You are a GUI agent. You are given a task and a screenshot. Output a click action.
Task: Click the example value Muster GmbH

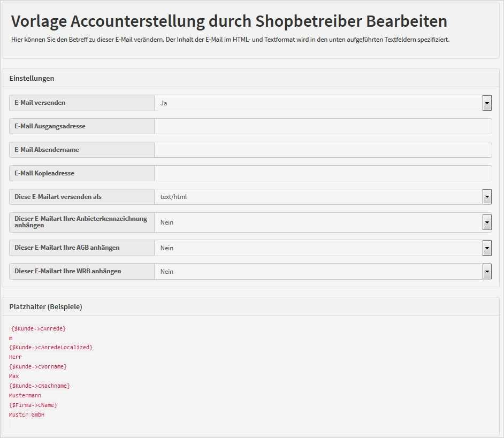pos(27,415)
